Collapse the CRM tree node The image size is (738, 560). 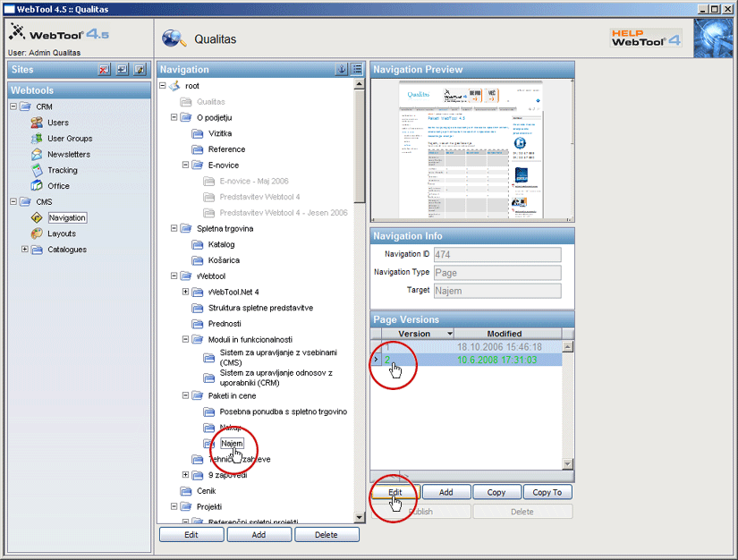(13, 106)
